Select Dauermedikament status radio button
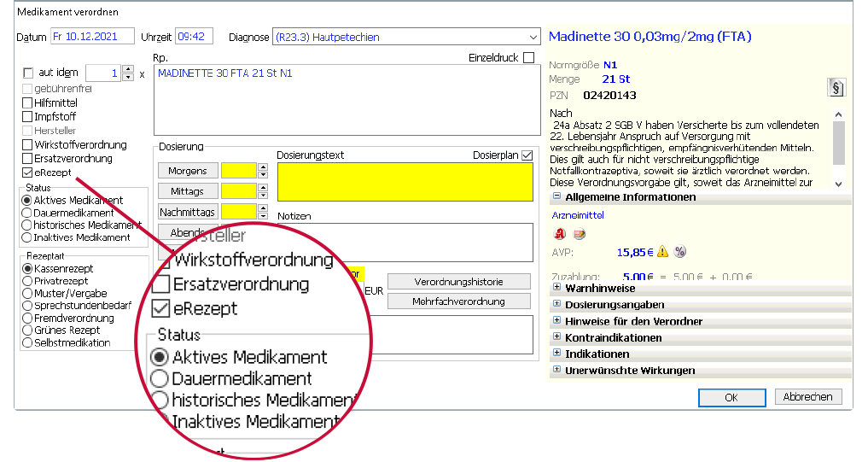The image size is (868, 462). [x=26, y=213]
